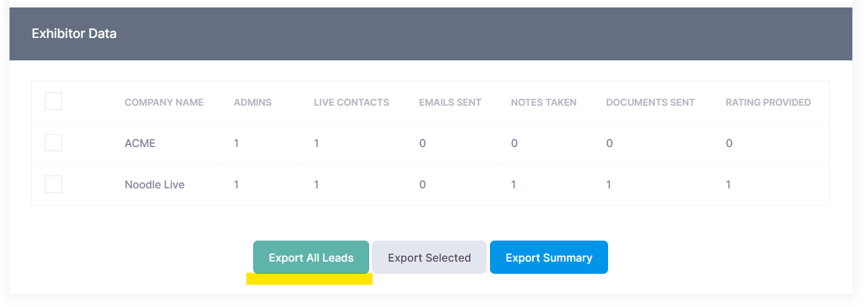Open the ACME company name entry
Image resolution: width=868 pixels, height=307 pixels.
point(140,144)
